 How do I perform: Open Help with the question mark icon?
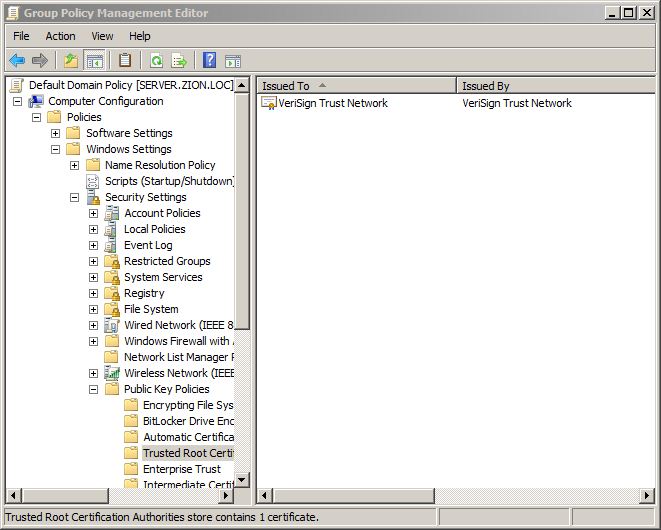[x=209, y=61]
